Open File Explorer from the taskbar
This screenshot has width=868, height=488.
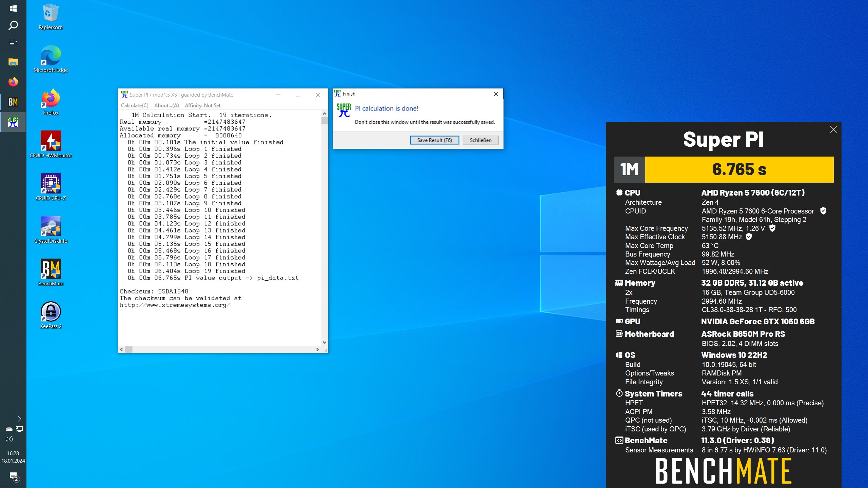tap(13, 62)
